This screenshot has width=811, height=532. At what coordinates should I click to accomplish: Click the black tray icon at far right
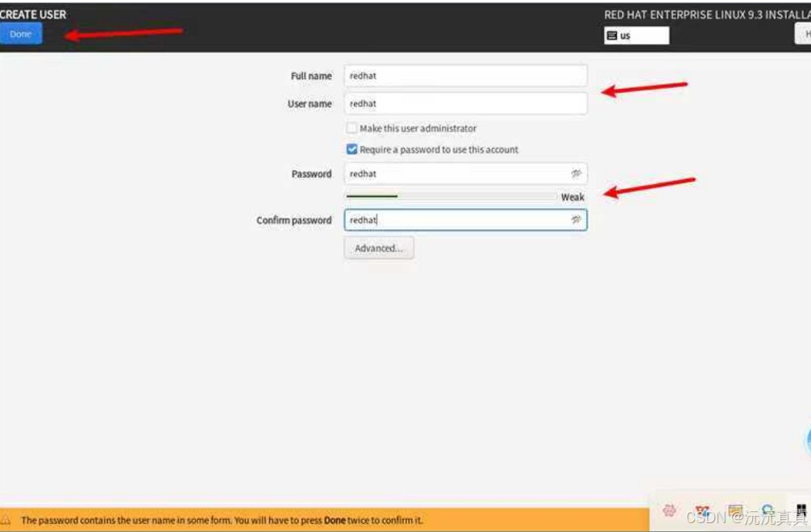(801, 510)
